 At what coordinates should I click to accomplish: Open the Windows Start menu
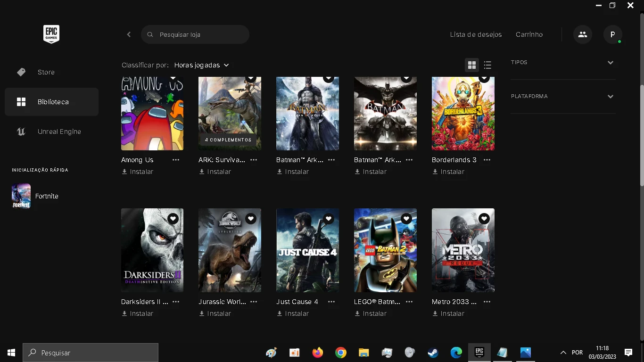[x=11, y=353]
